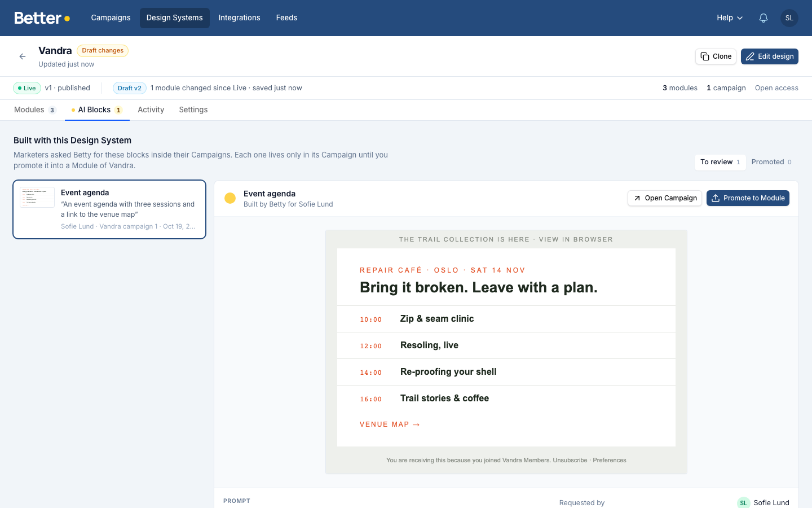
Task: Click the Trail stories & coffee row
Action: (506, 398)
